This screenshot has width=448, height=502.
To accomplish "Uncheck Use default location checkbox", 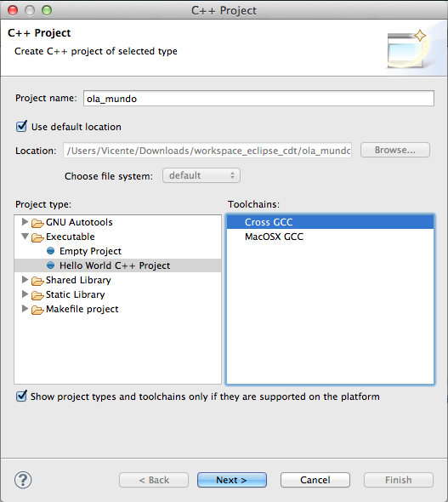I will (x=21, y=127).
